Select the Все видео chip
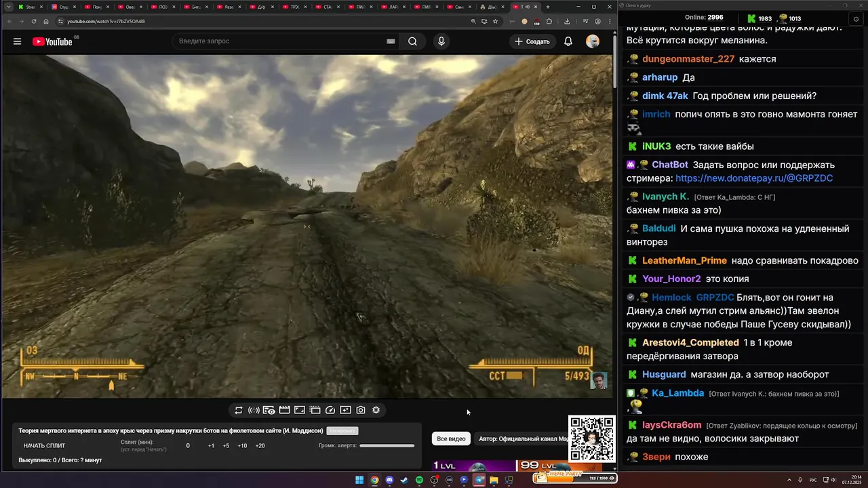The image size is (868, 488). [451, 439]
